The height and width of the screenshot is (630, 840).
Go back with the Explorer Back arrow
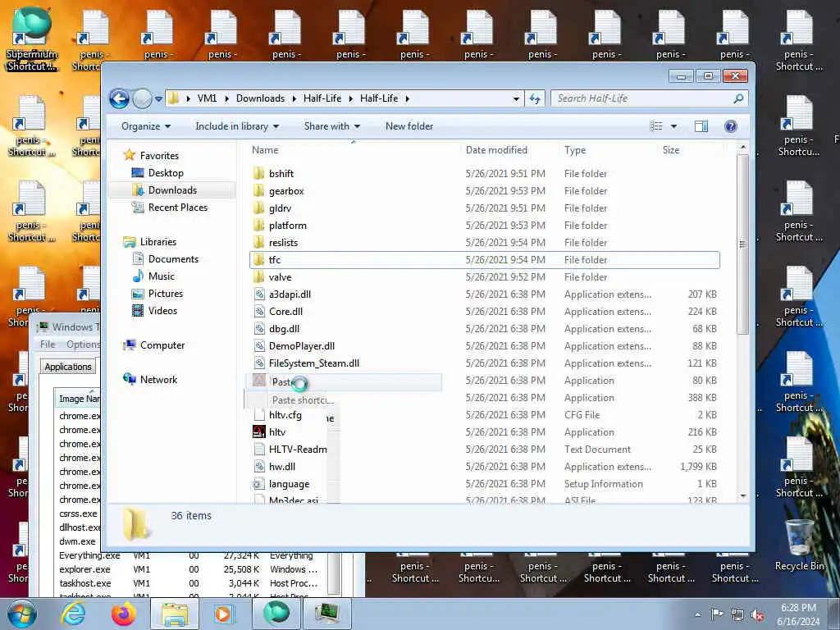point(119,98)
